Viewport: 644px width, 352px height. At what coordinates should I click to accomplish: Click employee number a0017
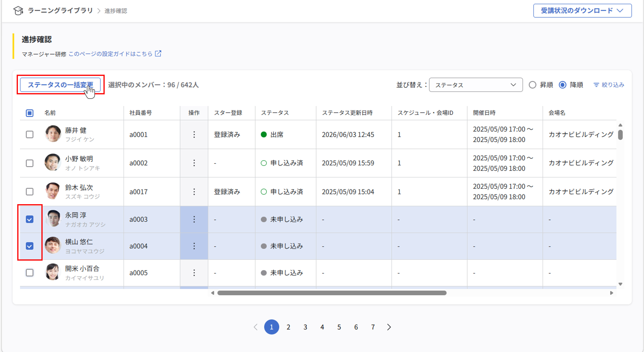138,192
